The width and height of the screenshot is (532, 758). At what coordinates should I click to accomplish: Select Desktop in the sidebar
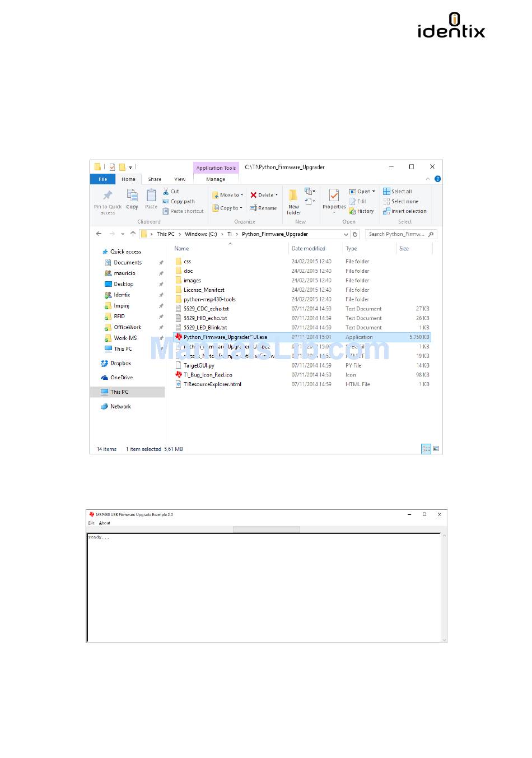point(119,284)
